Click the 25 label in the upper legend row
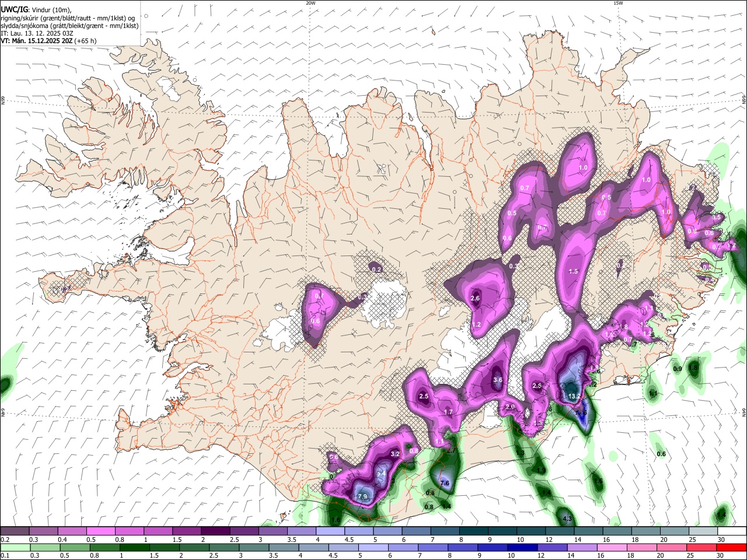This screenshot has height=560, width=747. (x=692, y=540)
